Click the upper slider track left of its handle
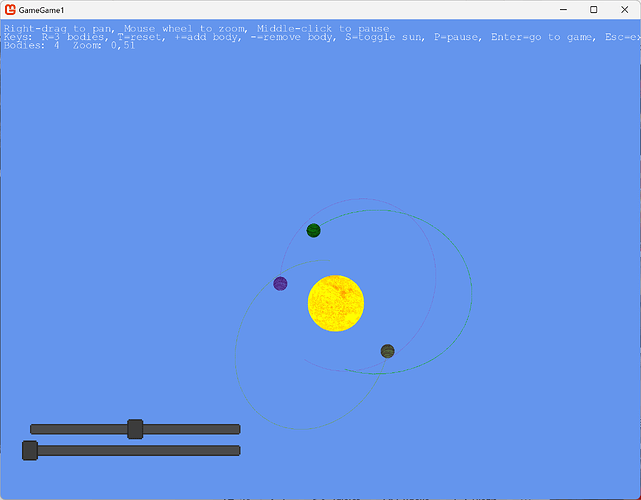The width and height of the screenshot is (641, 500). tap(78, 429)
